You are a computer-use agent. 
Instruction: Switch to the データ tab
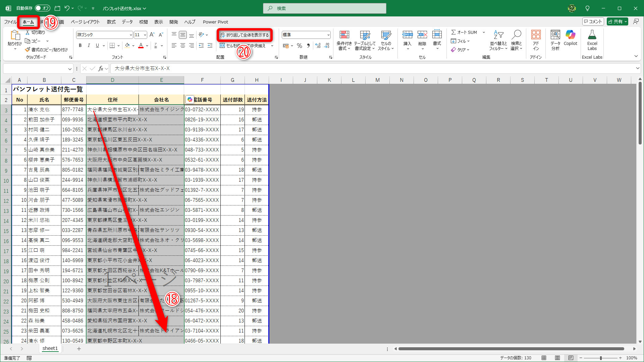pos(127,22)
